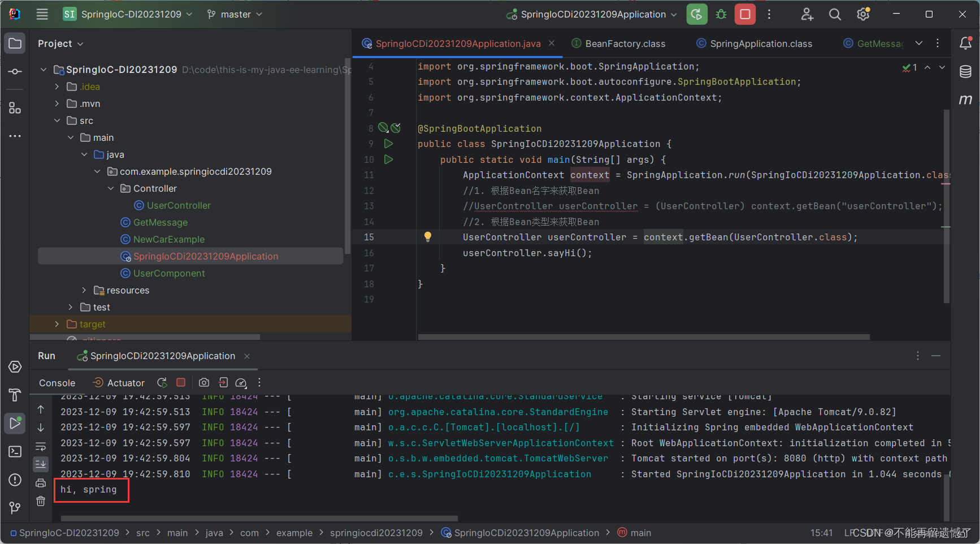Select the Console tab
The height and width of the screenshot is (544, 980).
click(57, 383)
